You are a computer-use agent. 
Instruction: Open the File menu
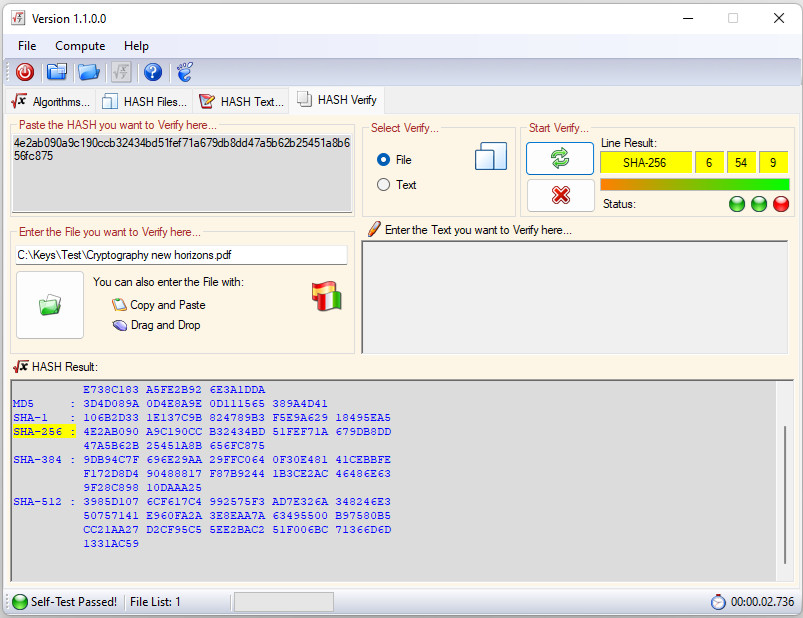pos(27,46)
